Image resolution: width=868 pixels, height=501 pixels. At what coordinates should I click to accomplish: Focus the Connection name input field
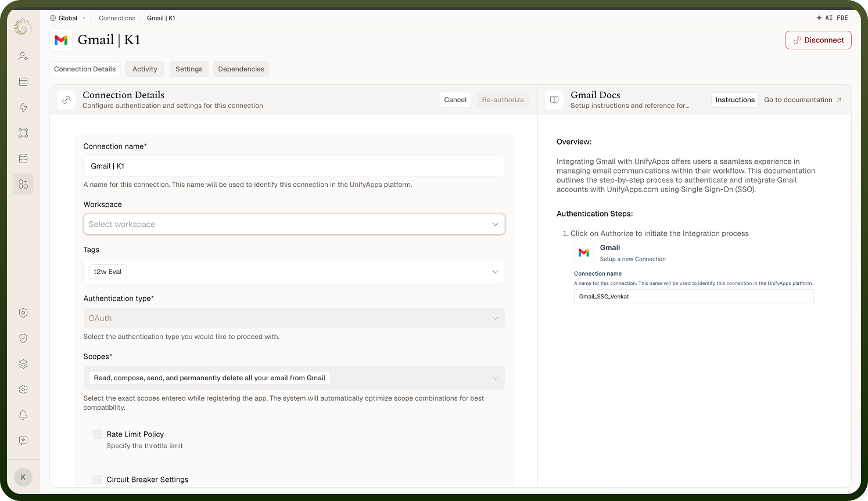(294, 166)
